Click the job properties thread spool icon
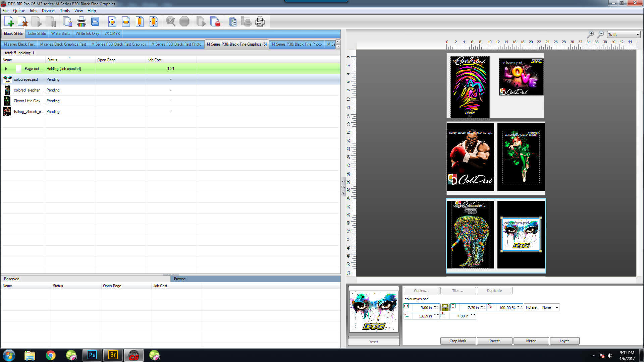Viewport: 644px width, 362px height. [67, 22]
